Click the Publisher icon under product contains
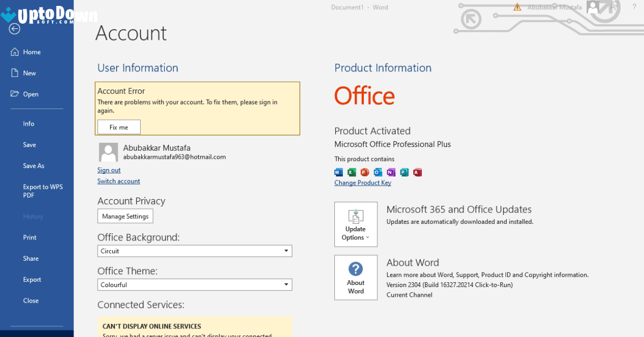Viewport: 644px width, 337px height. click(x=404, y=172)
